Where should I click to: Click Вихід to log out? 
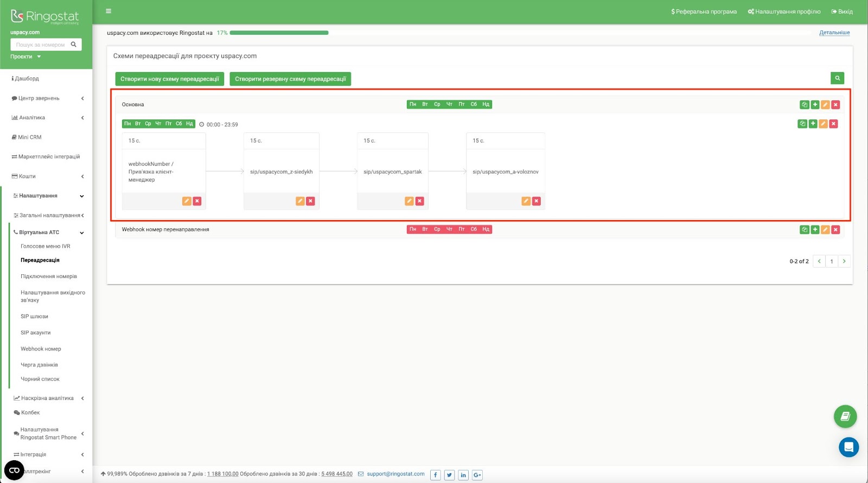[842, 11]
